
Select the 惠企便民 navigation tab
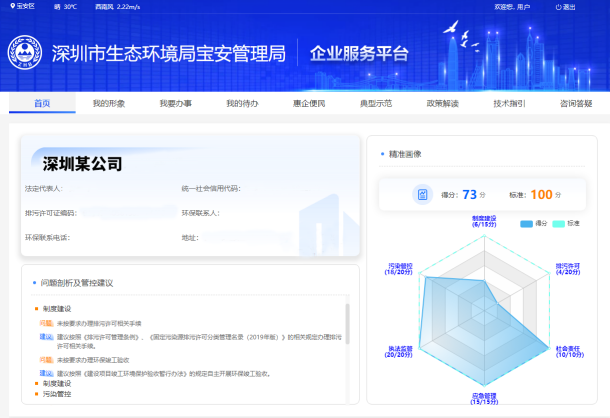(308, 103)
